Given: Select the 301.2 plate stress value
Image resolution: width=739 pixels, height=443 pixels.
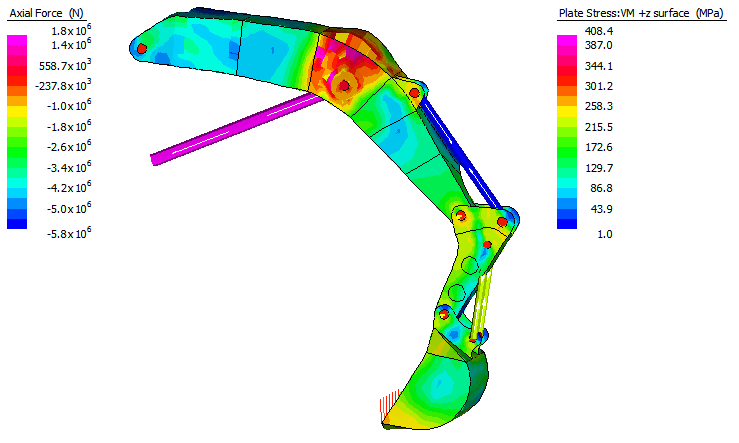Looking at the screenshot, I should point(599,86).
